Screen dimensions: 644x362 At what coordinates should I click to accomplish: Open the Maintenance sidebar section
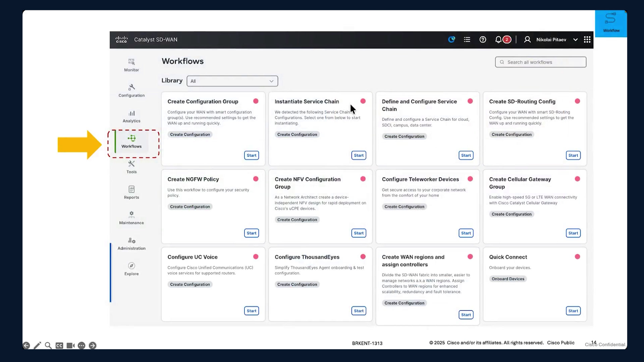coord(131,218)
